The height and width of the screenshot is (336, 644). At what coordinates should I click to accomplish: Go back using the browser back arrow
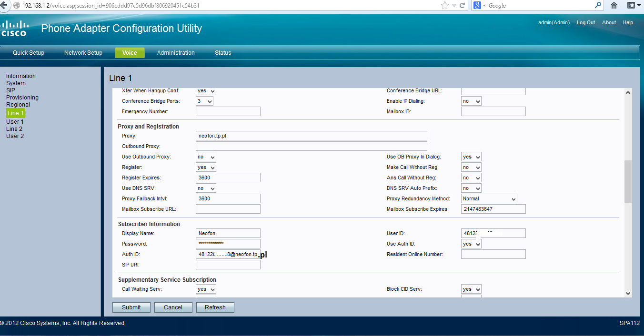pos(5,5)
